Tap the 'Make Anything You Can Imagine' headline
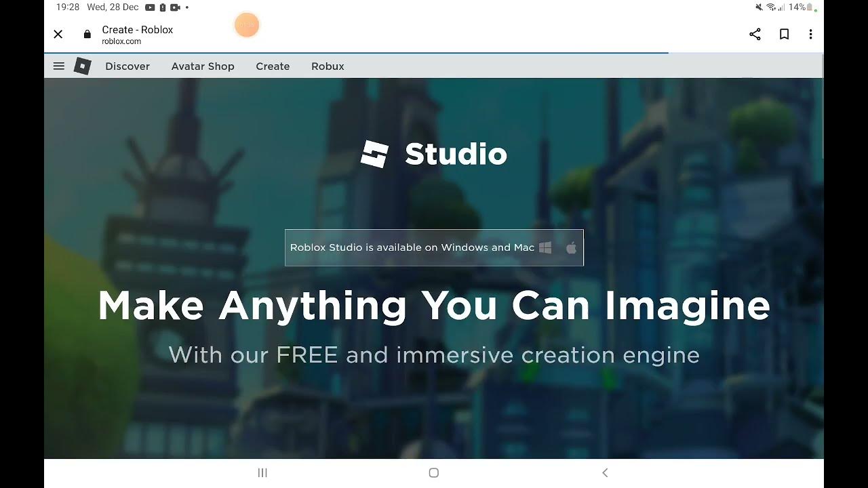Viewport: 868px width, 488px height. pos(434,306)
